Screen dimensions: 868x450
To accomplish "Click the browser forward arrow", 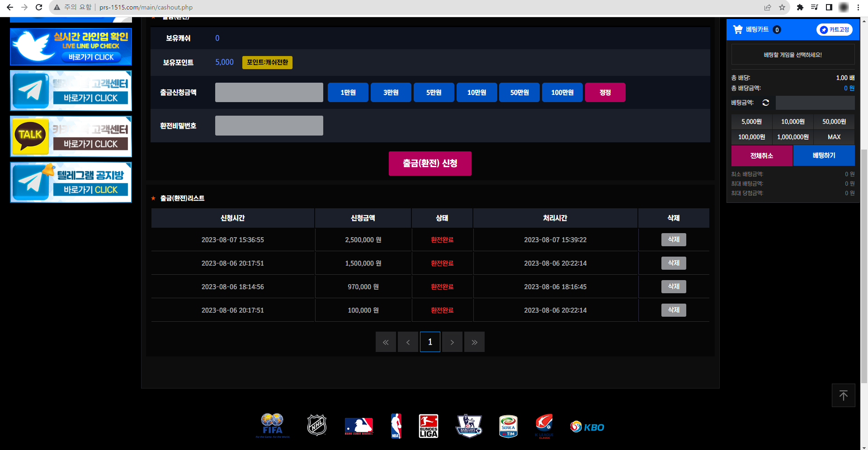I will (x=24, y=7).
